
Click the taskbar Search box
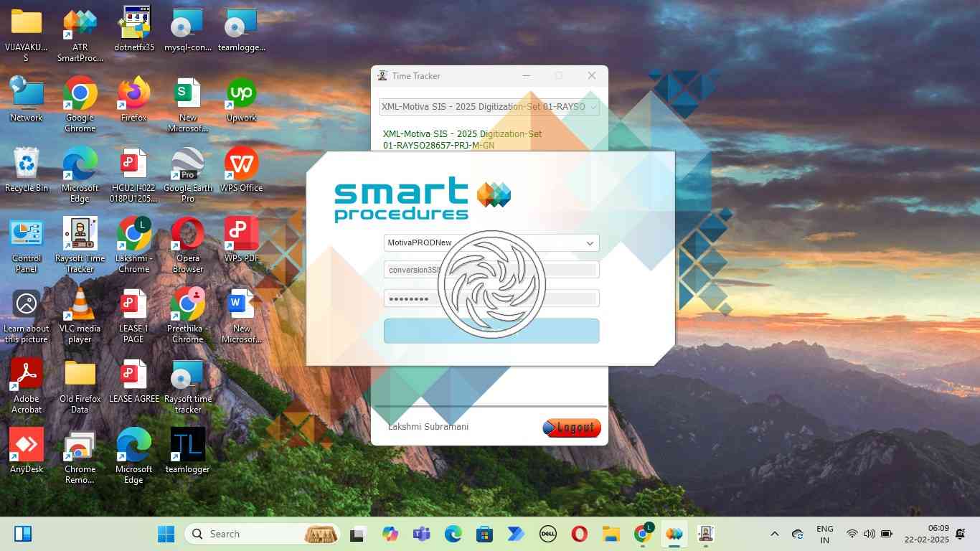pyautogui.click(x=263, y=534)
